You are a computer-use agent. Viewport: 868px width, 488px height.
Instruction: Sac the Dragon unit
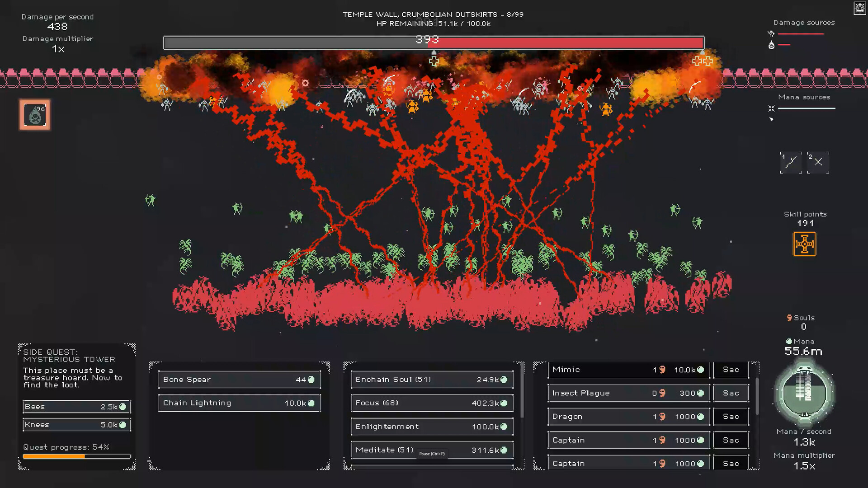pyautogui.click(x=731, y=416)
